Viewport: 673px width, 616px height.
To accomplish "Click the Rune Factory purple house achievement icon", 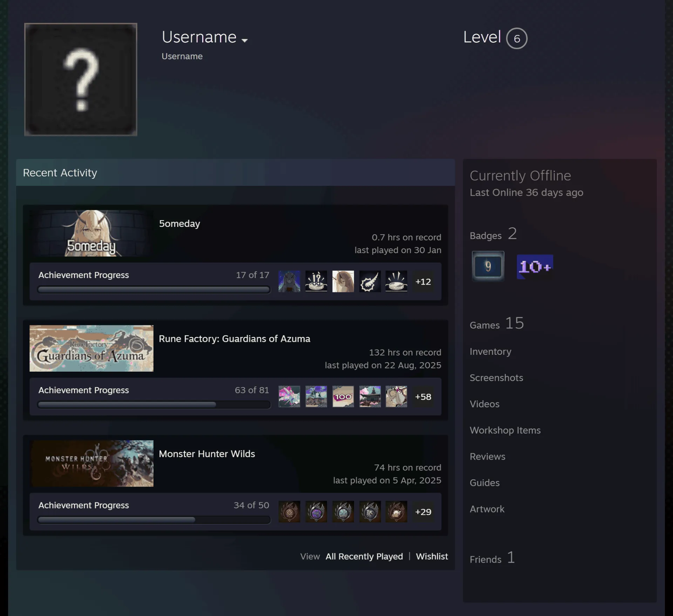I will (316, 397).
